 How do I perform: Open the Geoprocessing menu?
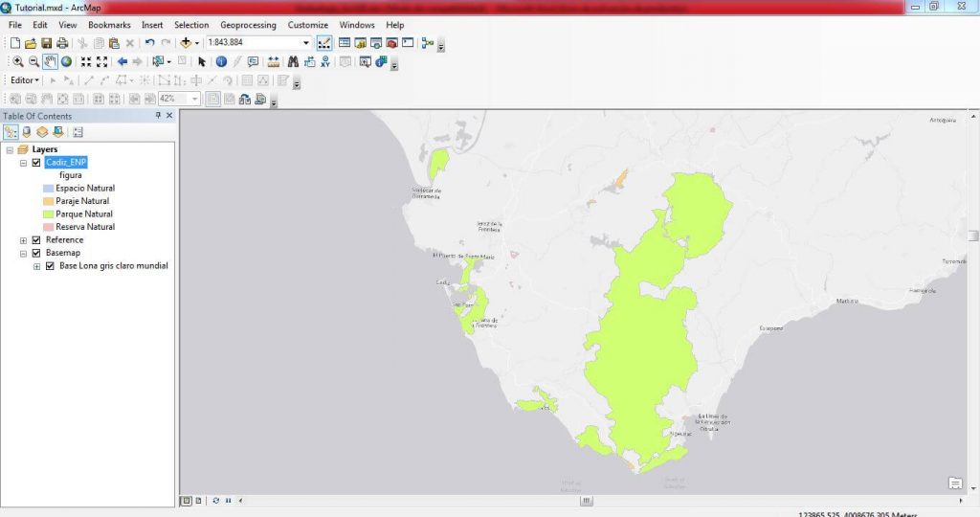(x=248, y=25)
